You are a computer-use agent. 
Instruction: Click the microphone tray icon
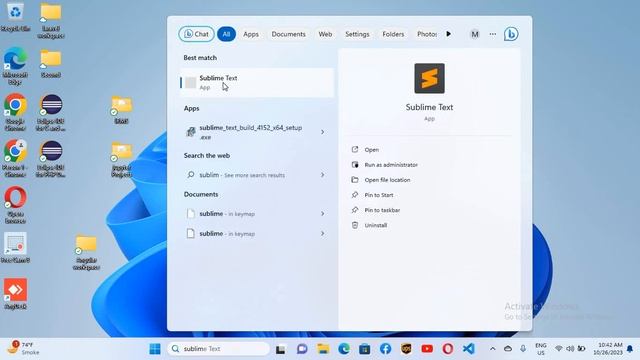[x=523, y=349]
